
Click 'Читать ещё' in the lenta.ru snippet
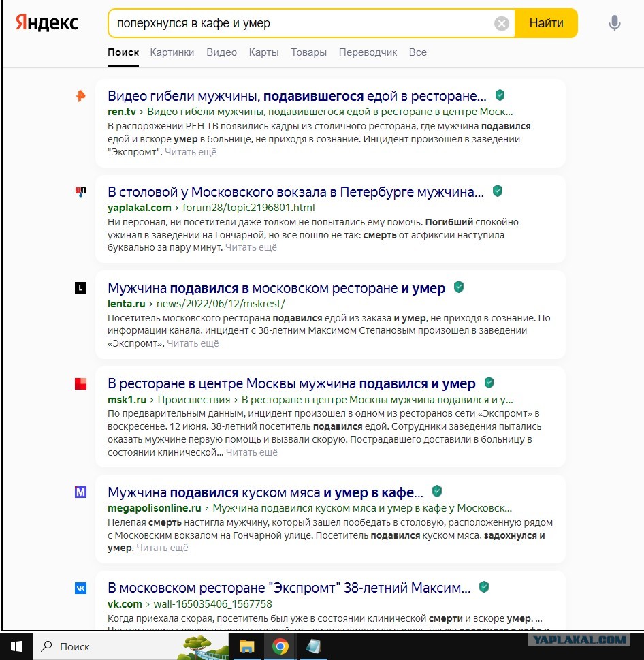(193, 343)
